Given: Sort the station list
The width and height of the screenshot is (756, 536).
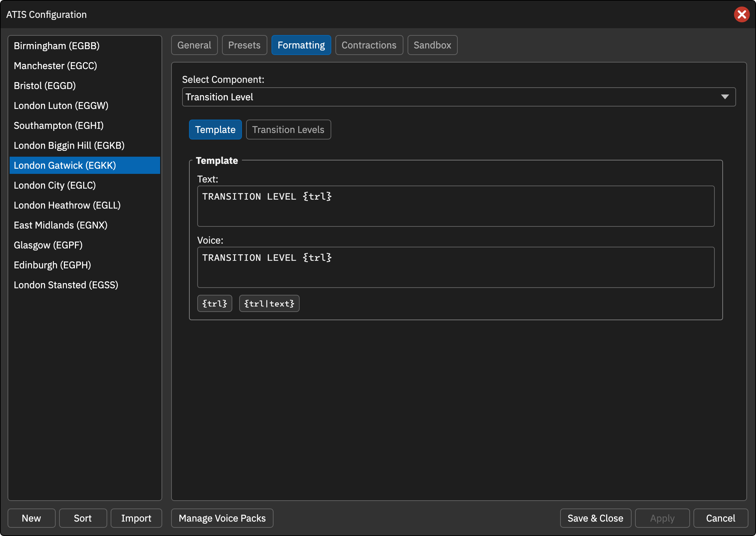Looking at the screenshot, I should tap(83, 518).
